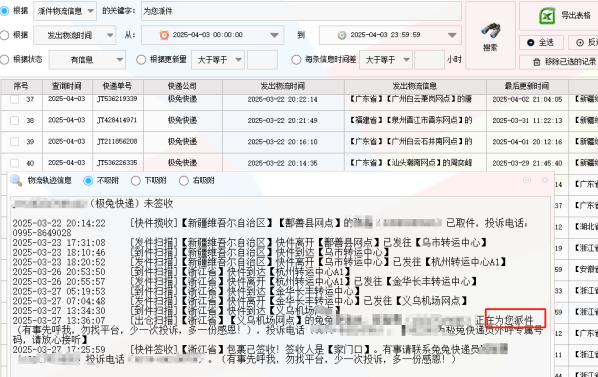Expand the 发出物流时间 filter dropdown
Image resolution: width=598 pixels, height=377 pixels.
pyautogui.click(x=75, y=35)
